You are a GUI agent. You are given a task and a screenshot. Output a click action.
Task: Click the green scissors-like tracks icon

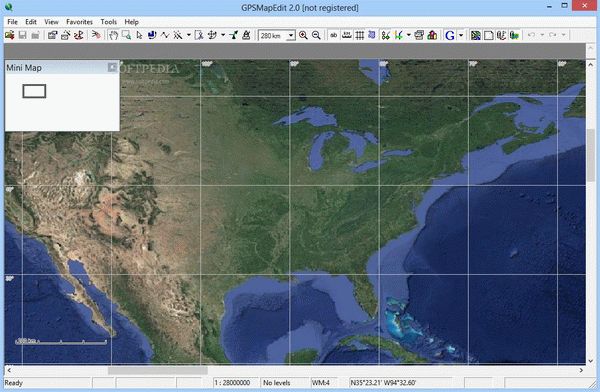pos(385,36)
